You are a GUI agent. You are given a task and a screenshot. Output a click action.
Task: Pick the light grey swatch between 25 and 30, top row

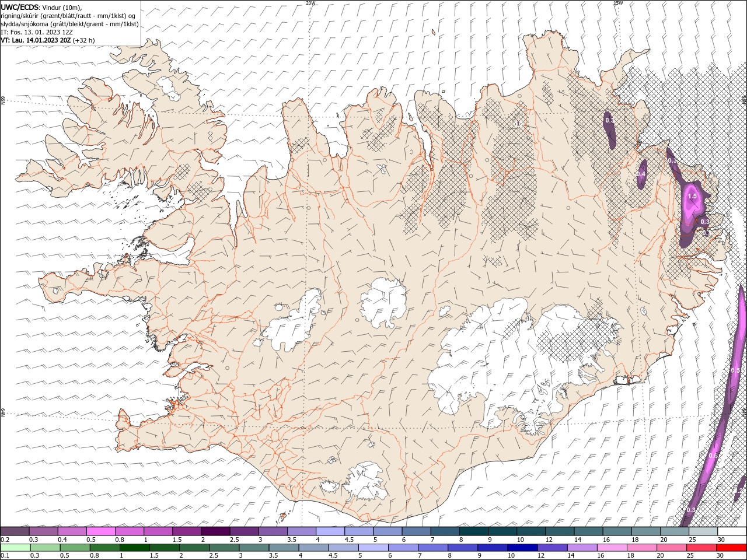pyautogui.click(x=703, y=531)
